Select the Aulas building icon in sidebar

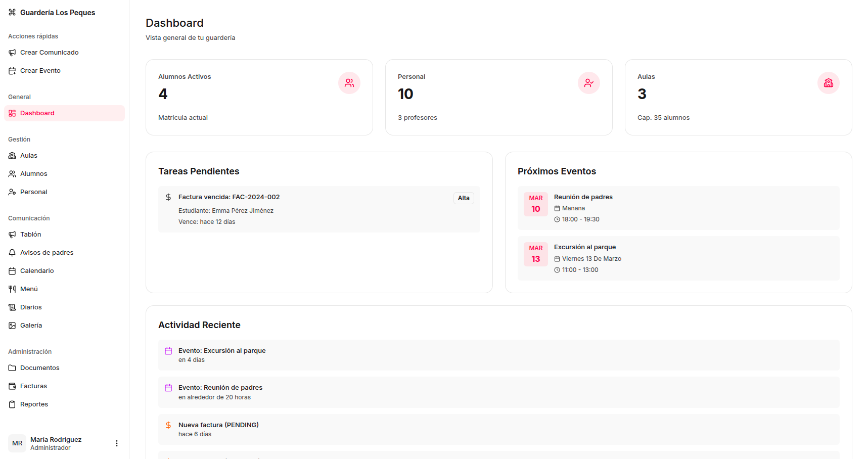point(12,155)
